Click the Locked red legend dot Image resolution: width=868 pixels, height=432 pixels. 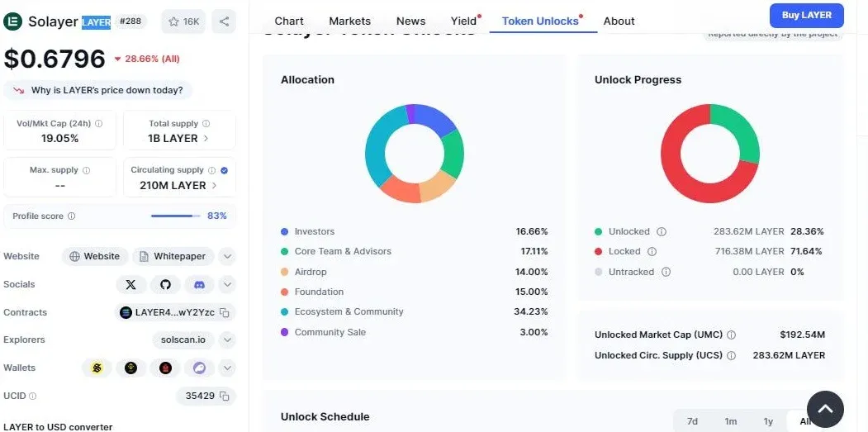599,251
